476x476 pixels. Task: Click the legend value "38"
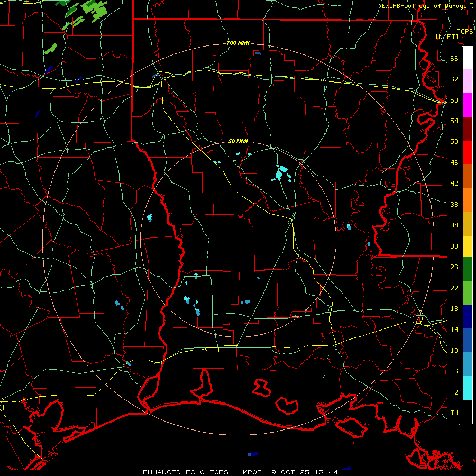click(x=454, y=205)
